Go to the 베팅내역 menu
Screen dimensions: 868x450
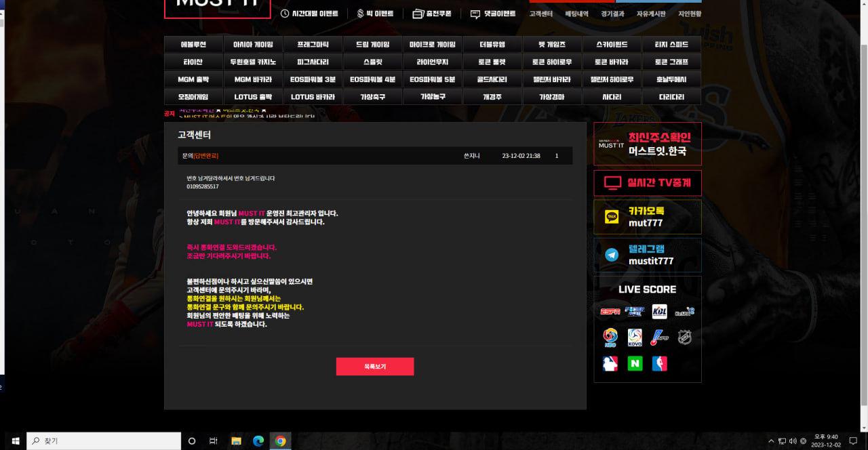577,14
